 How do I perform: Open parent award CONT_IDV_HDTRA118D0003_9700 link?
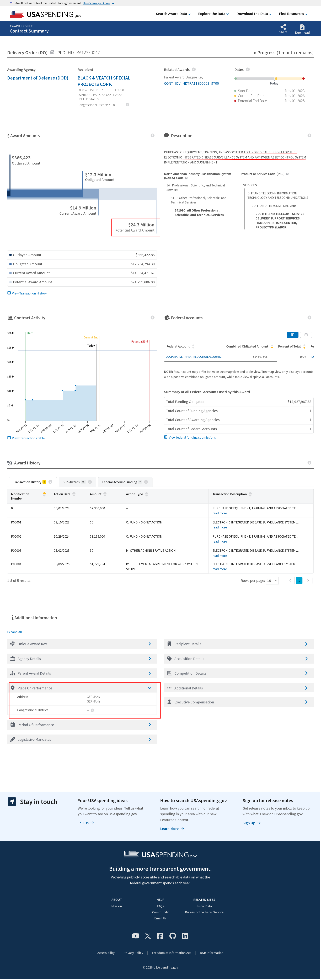pos(191,84)
